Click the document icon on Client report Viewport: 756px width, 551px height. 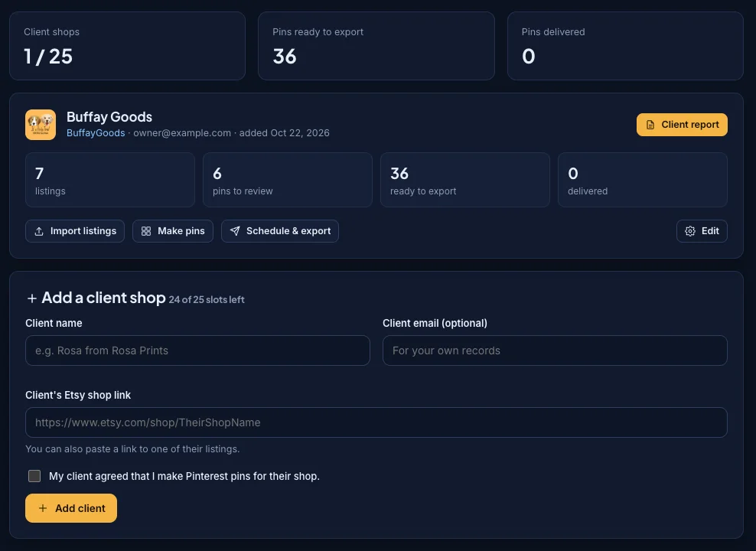650,125
